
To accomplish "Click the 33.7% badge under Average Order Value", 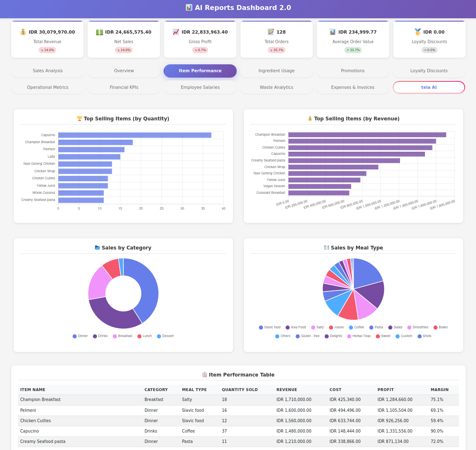I will click(x=353, y=50).
